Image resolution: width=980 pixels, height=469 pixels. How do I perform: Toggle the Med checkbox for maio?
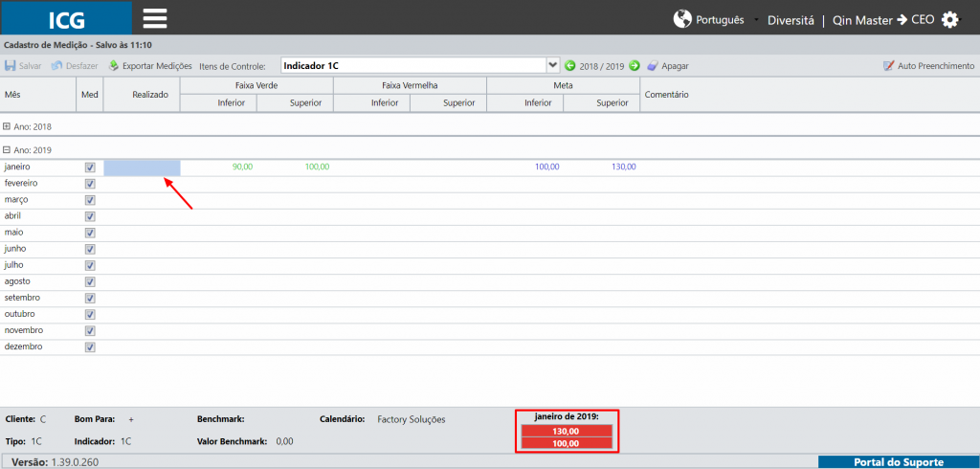coord(90,233)
